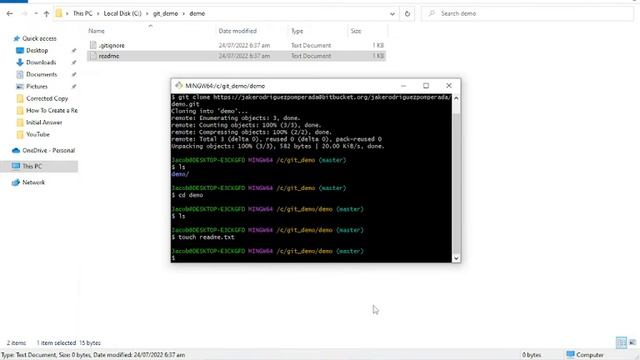Click the pin icon next to Documents
This screenshot has height=360, width=640.
click(x=74, y=74)
